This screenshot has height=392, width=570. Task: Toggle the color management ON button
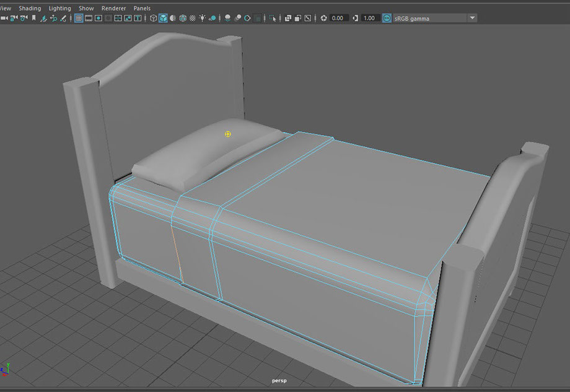(387, 19)
